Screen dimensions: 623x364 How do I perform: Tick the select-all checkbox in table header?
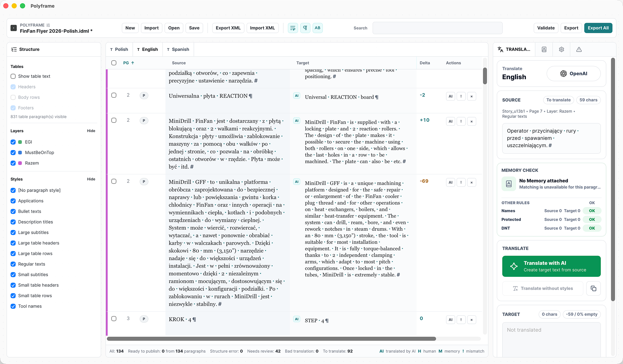[114, 63]
